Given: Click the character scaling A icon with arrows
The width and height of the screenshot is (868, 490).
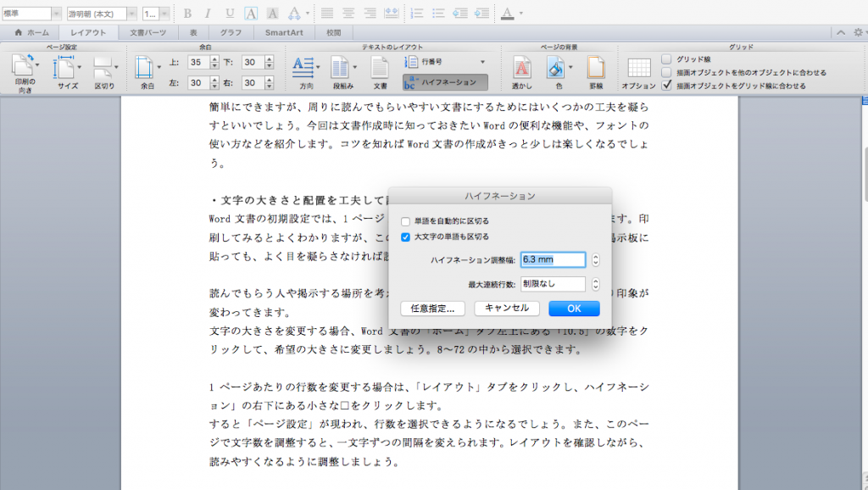Looking at the screenshot, I should coord(294,14).
